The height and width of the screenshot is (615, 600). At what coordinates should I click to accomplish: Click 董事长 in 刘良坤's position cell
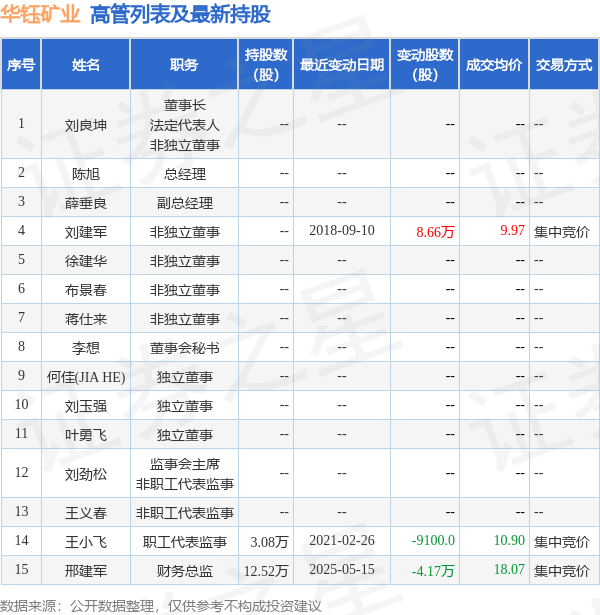[185, 105]
